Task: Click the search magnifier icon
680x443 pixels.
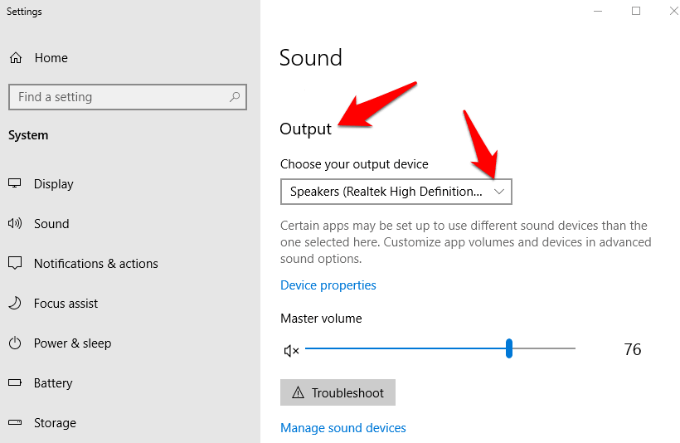Action: (235, 97)
